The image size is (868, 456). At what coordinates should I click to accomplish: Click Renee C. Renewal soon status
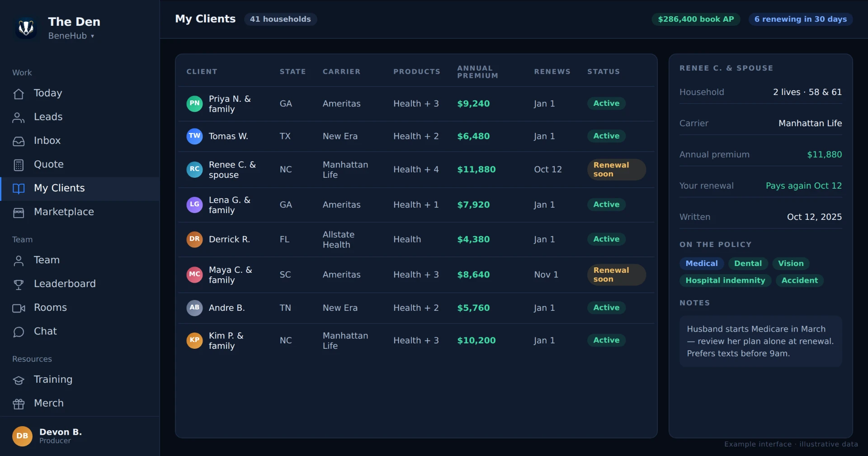pyautogui.click(x=616, y=170)
